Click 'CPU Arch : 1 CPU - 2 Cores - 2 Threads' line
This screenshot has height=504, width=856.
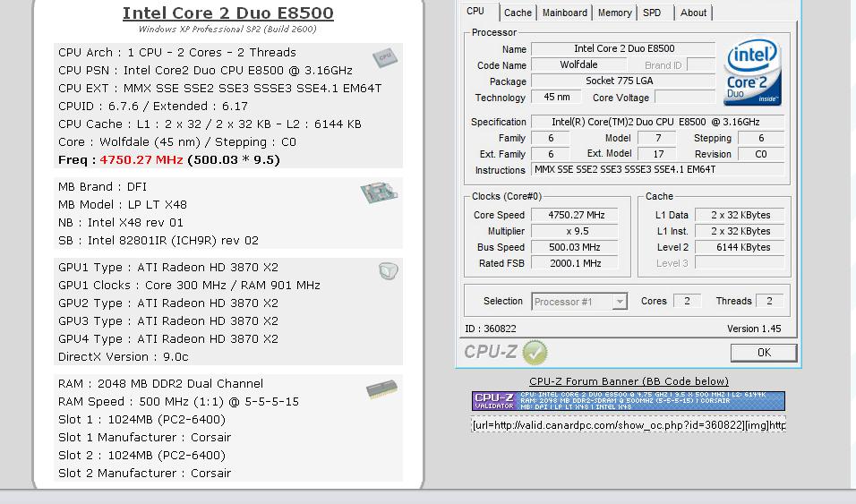coord(177,53)
